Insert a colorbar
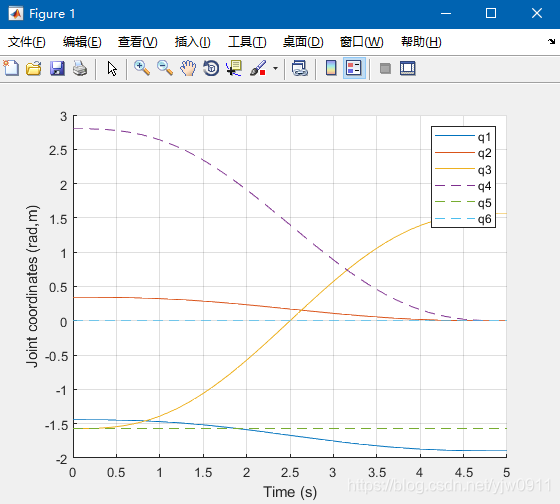This screenshot has width=560, height=504. pyautogui.click(x=331, y=68)
